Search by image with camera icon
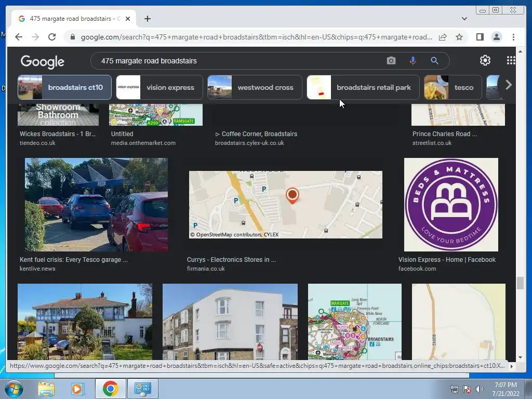 point(391,61)
